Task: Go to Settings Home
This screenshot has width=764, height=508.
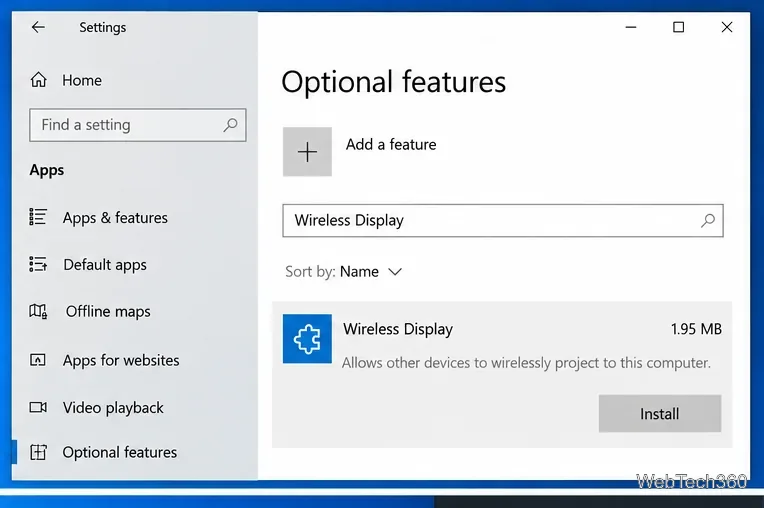Action: (x=66, y=80)
